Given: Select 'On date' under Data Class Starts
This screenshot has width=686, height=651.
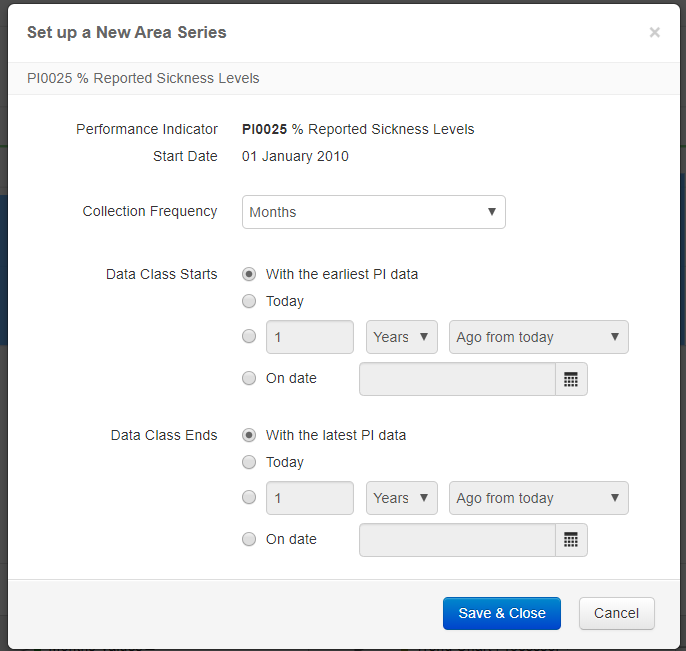Looking at the screenshot, I should coord(249,378).
